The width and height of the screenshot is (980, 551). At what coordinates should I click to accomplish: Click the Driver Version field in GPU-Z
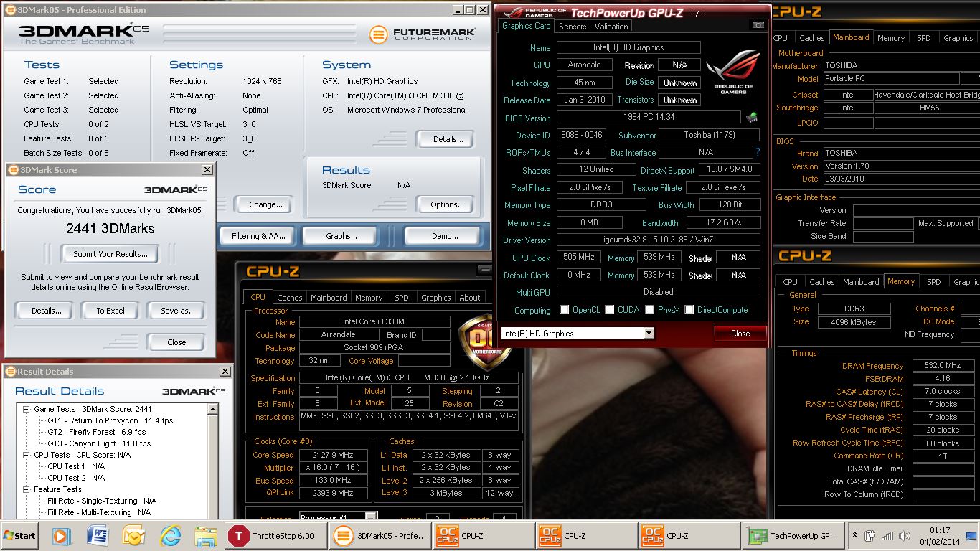point(658,240)
